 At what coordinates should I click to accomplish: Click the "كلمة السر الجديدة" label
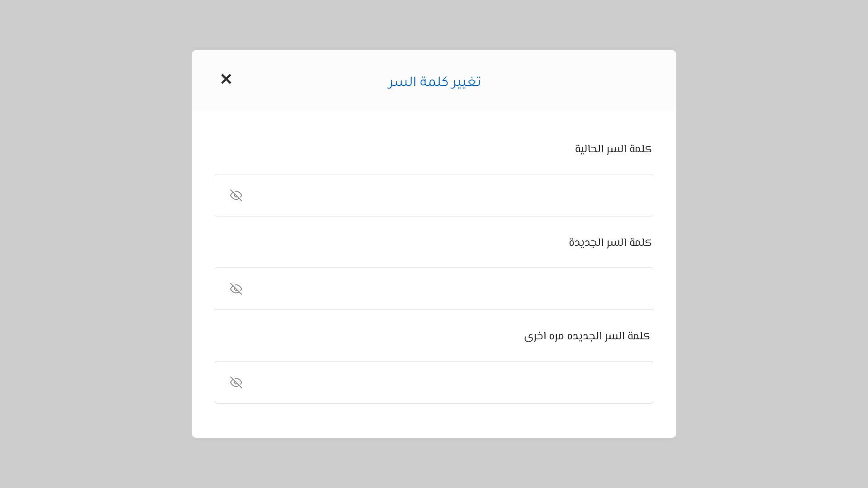610,242
